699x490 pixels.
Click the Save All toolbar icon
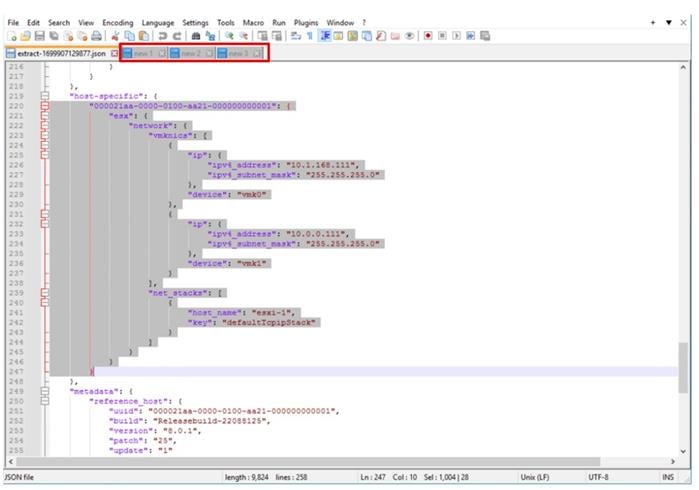54,36
